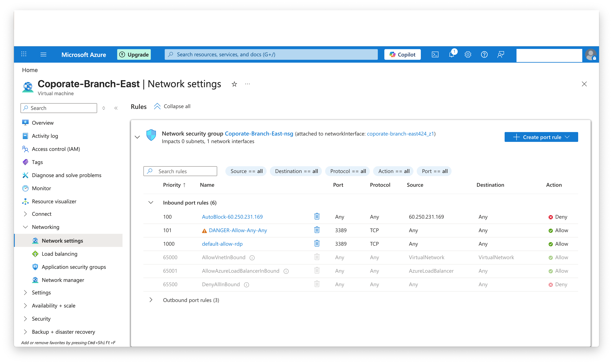The width and height of the screenshot is (613, 364).
Task: Delete the AutoBlock-60.250.231.169 rule via trash icon
Action: click(317, 216)
